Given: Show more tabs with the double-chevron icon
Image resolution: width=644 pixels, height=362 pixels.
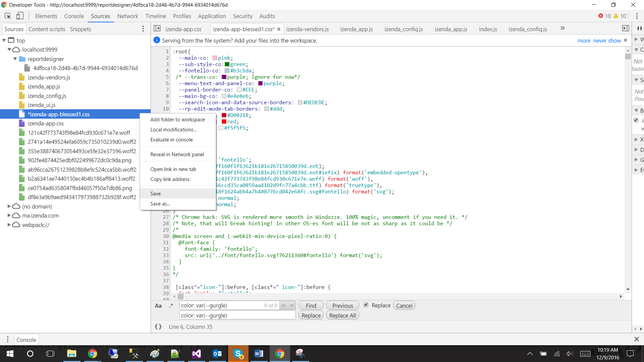Looking at the screenshot, I should click(562, 28).
